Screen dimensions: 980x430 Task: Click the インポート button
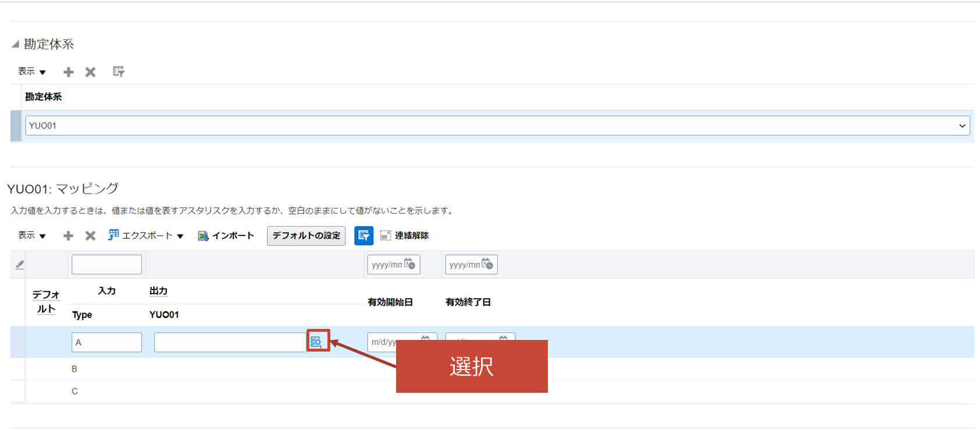(226, 235)
